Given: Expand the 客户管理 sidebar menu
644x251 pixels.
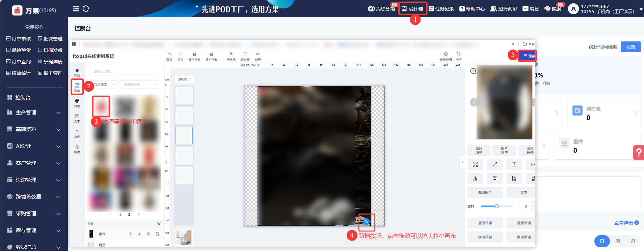Looking at the screenshot, I should [x=34, y=163].
